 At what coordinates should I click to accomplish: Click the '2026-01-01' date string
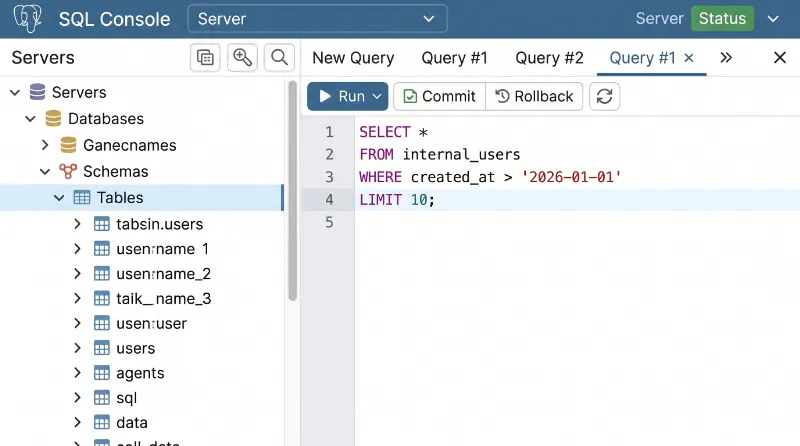pos(571,177)
